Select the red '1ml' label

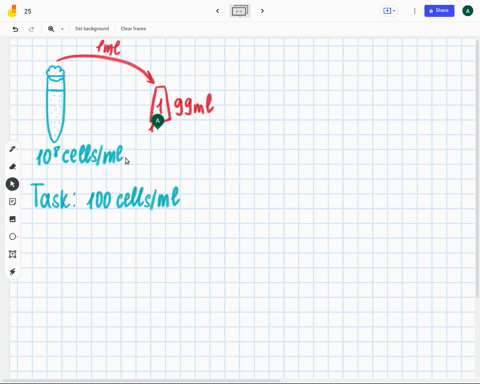coord(108,47)
